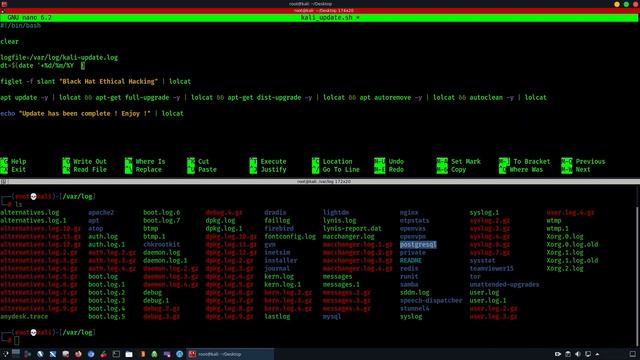Click the screen recorder camera tray icon

coord(558,354)
